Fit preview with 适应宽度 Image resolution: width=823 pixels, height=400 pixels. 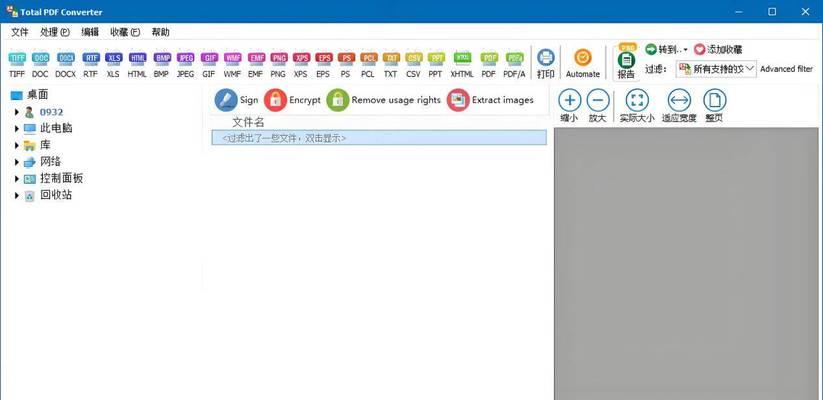click(679, 106)
